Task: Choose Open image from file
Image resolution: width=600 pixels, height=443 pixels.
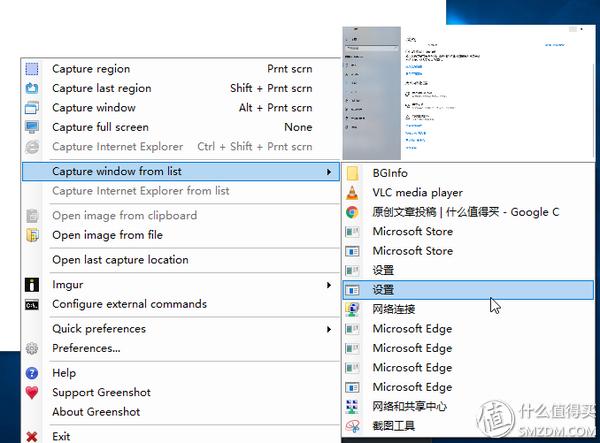Action: (181, 235)
